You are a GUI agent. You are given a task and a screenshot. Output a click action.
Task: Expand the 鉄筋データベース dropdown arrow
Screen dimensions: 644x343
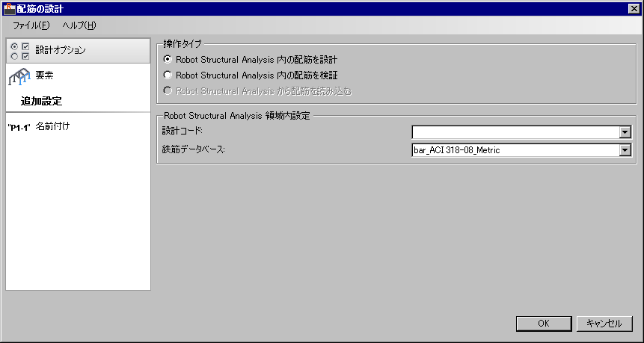[x=625, y=150]
